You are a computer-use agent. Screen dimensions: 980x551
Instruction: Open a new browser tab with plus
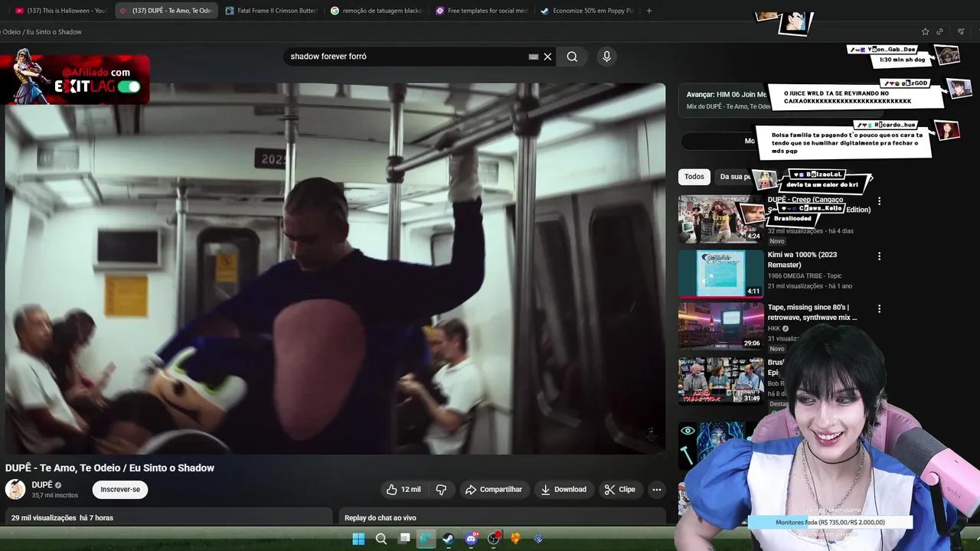[x=649, y=11]
